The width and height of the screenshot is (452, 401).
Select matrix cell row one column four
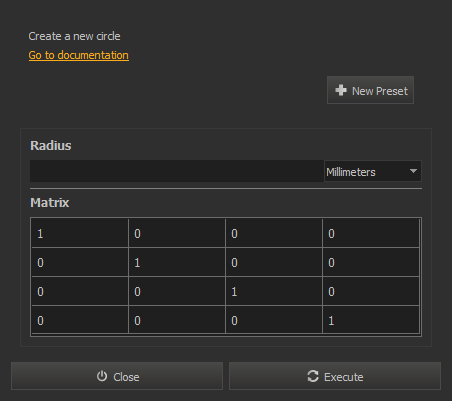371,233
